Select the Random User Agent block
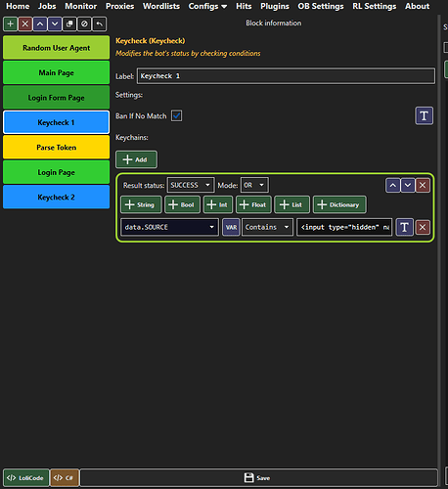The width and height of the screenshot is (448, 489). 56,48
